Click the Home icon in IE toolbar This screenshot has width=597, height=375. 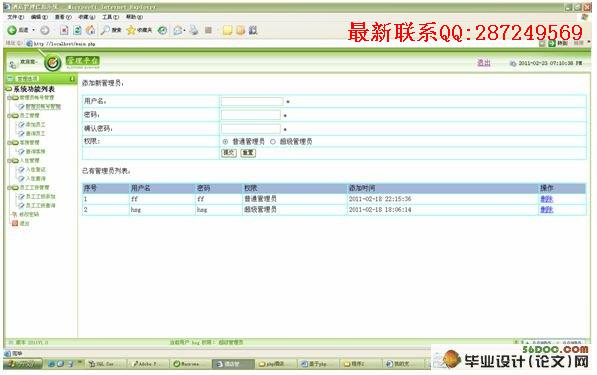pyautogui.click(x=91, y=30)
